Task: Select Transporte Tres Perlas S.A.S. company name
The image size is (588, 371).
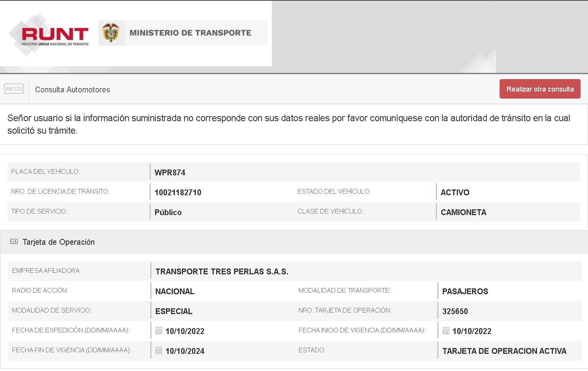Action: 222,272
